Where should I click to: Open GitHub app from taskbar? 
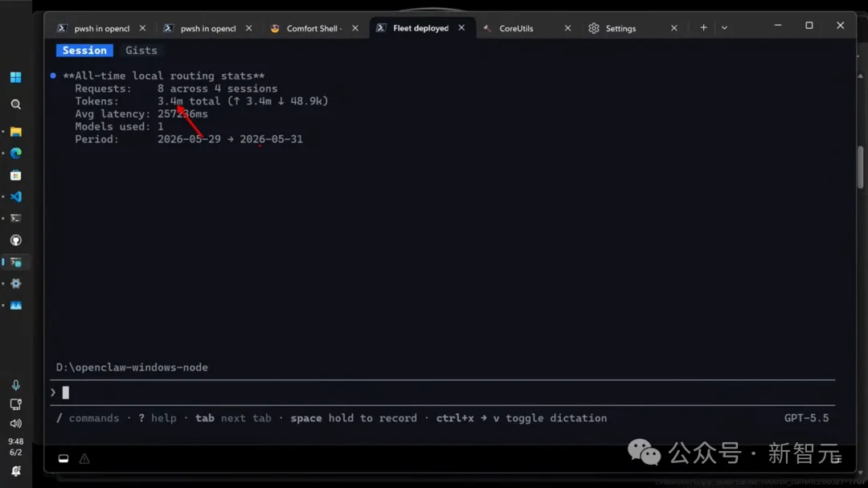15,240
